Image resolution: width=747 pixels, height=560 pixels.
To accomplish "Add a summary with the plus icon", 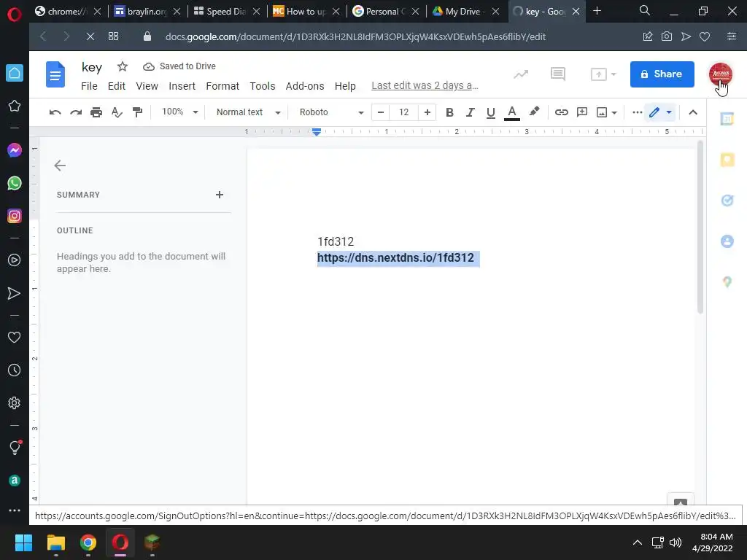I will point(219,195).
